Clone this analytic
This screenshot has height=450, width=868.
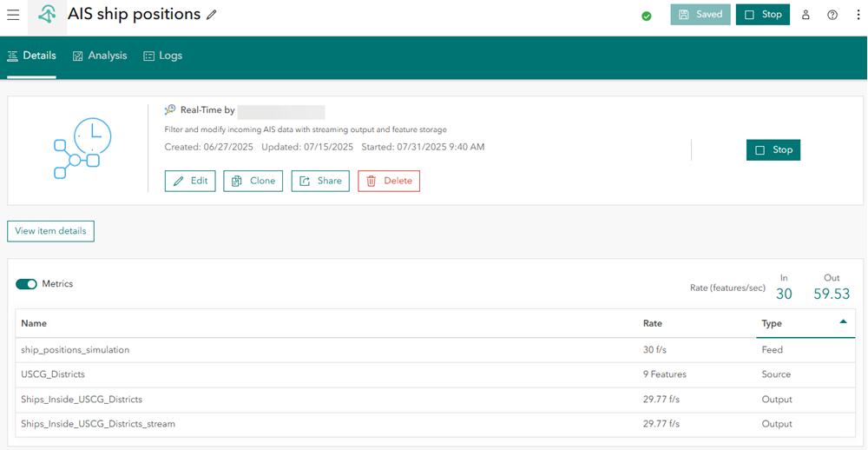tap(253, 181)
